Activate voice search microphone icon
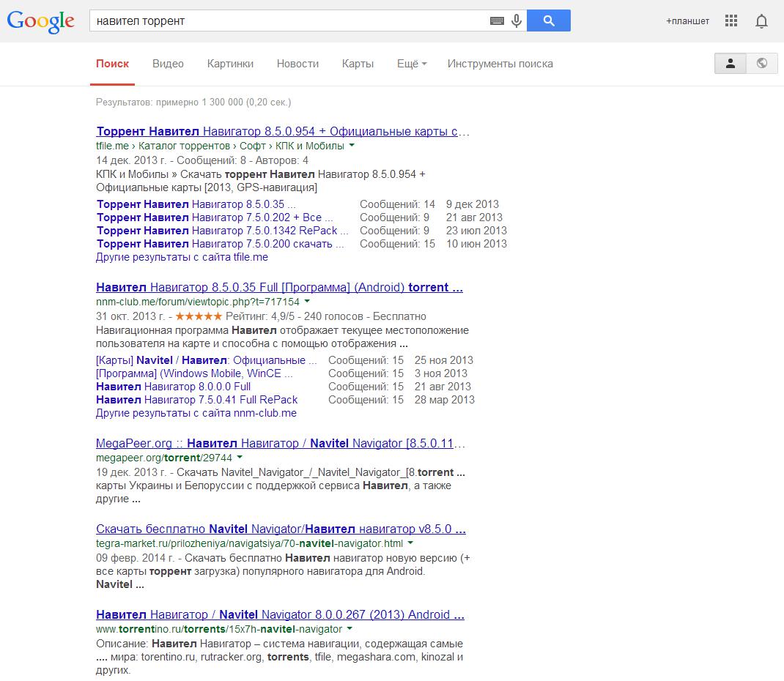The image size is (784, 681). pos(517,21)
